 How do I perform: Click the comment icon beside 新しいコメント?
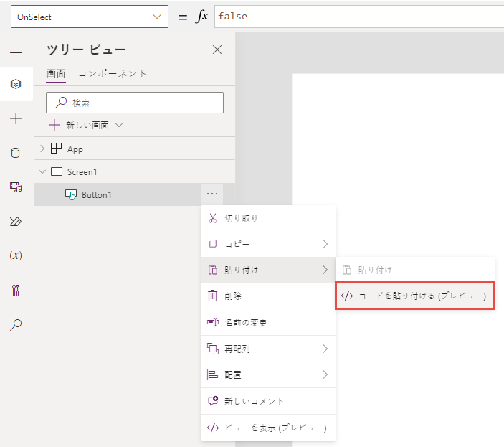(213, 400)
